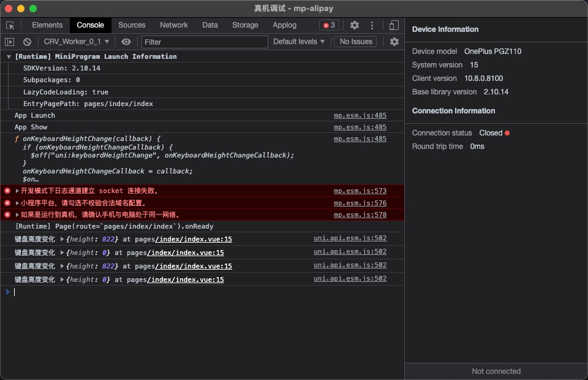The height and width of the screenshot is (380, 588).
Task: Open the Default levels dropdown
Action: (x=299, y=42)
